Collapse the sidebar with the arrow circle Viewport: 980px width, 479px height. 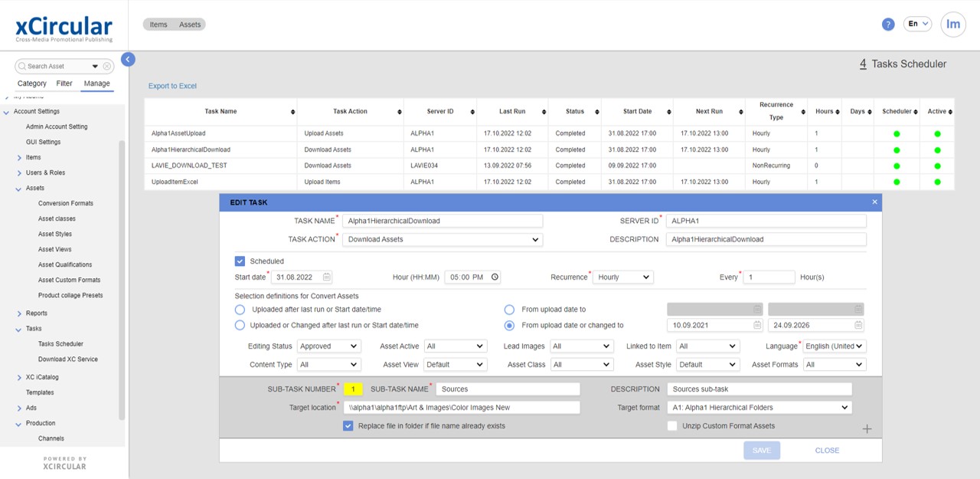click(128, 59)
